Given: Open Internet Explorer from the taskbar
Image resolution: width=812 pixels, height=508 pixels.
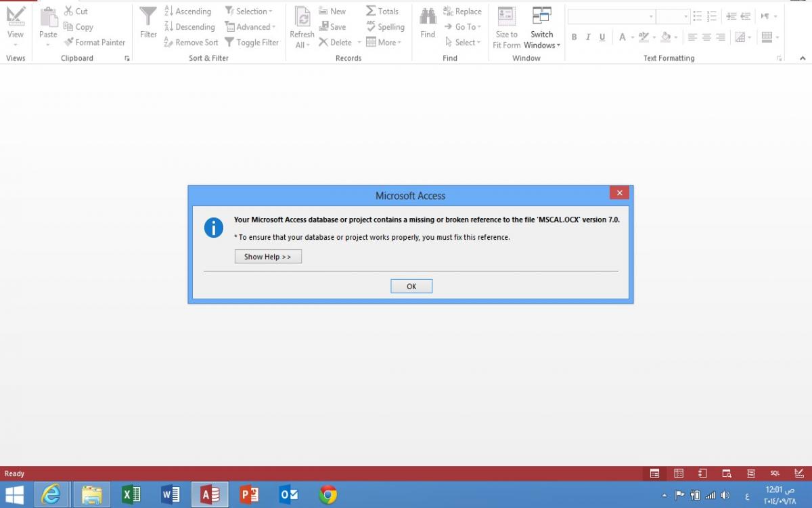Looking at the screenshot, I should [x=51, y=495].
